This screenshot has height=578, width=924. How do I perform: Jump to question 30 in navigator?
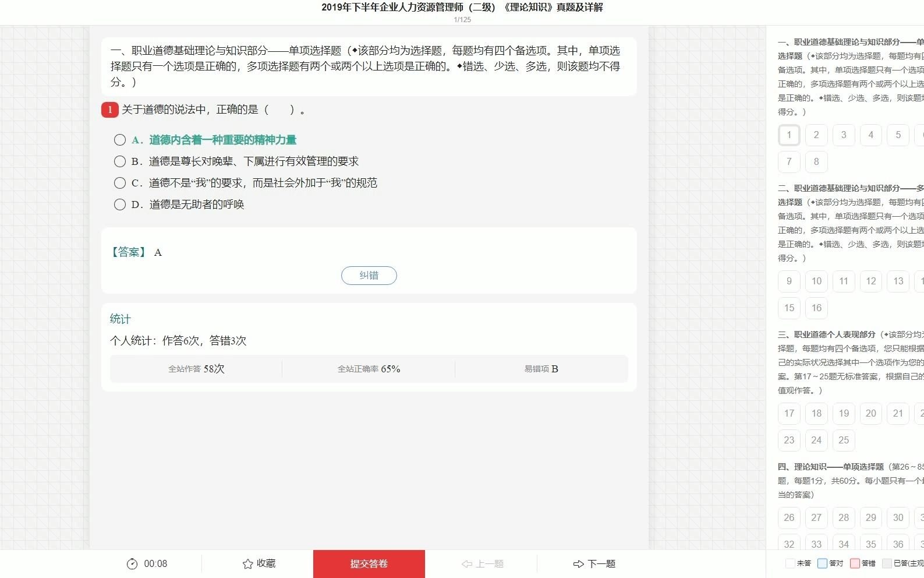898,518
